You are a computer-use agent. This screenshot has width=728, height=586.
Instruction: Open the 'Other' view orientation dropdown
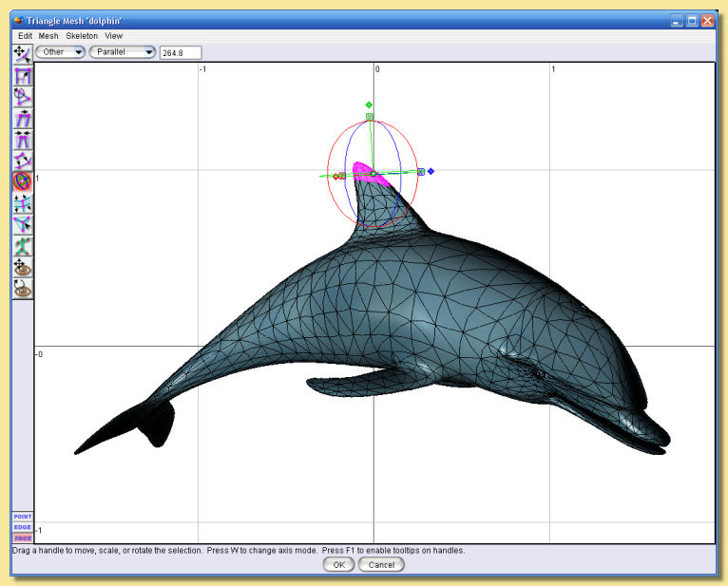61,51
